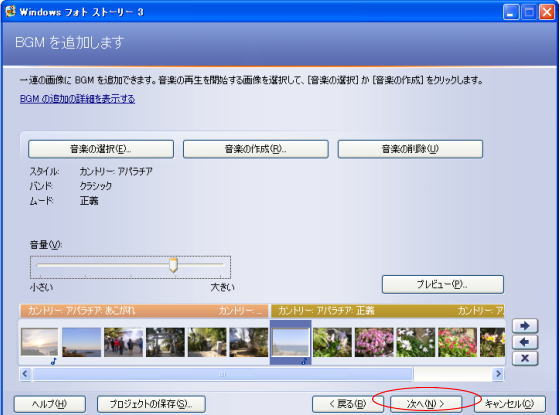Select the fifth tree-lined path thumbnail

(207, 342)
